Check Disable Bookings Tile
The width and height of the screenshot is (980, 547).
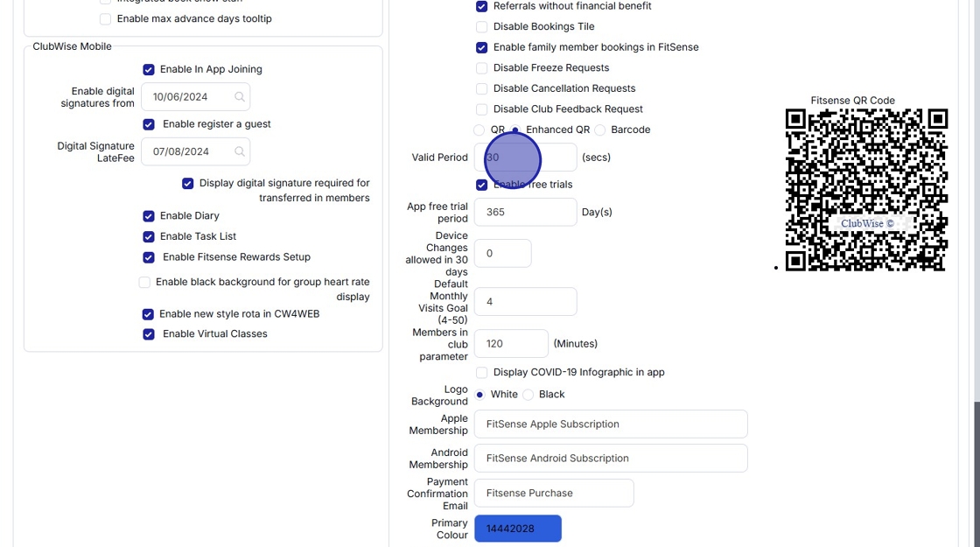click(481, 27)
